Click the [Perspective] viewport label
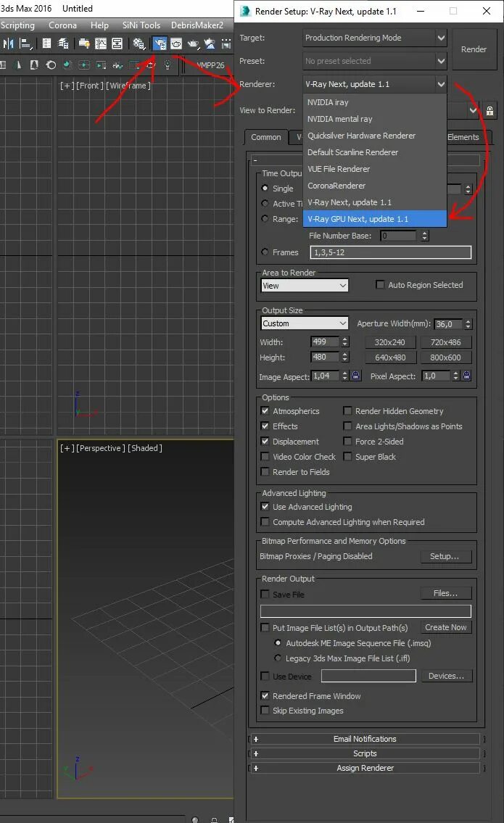The image size is (504, 823). [101, 447]
